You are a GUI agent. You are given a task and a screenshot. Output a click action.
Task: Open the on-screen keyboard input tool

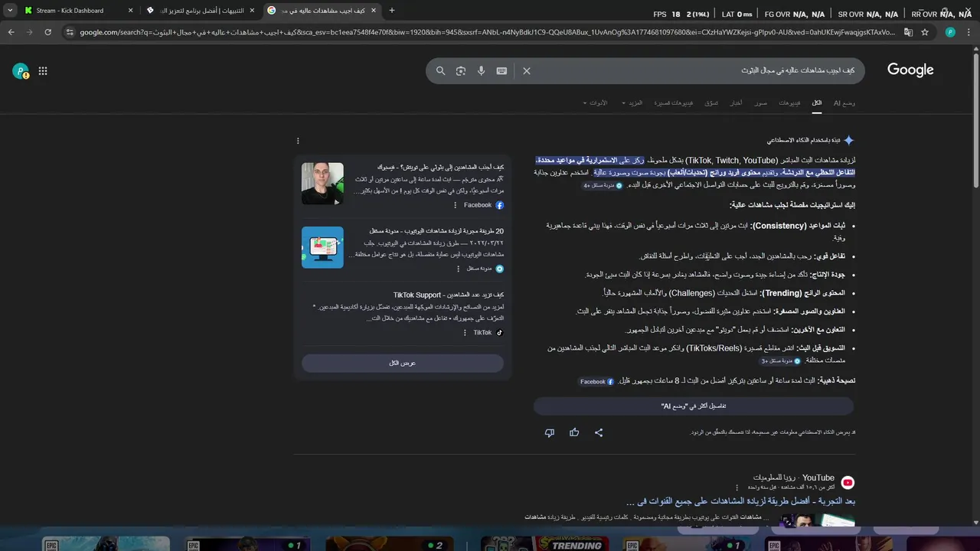click(501, 70)
